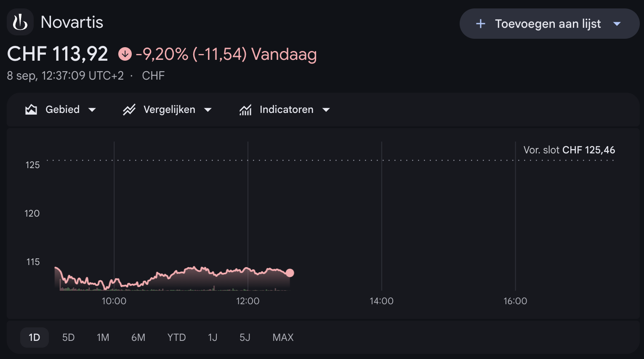644x359 pixels.
Task: Select the 1D time range tab
Action: click(35, 338)
